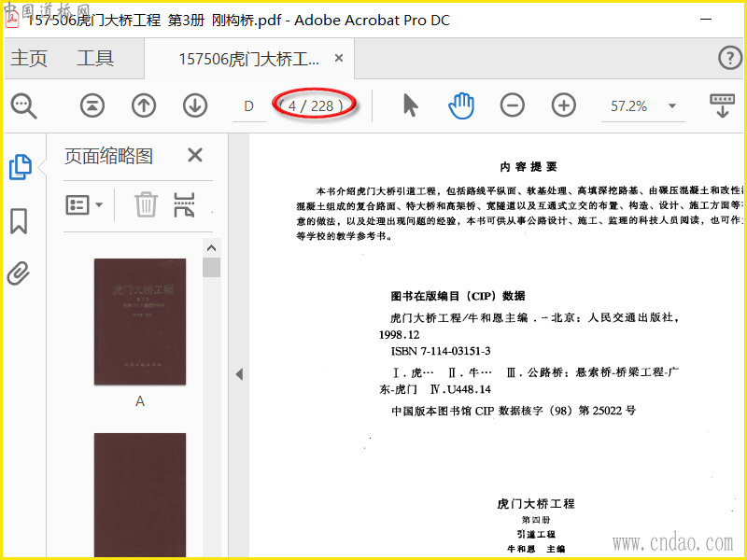Click the page number field showing D
This screenshot has width=747, height=560.
248,106
